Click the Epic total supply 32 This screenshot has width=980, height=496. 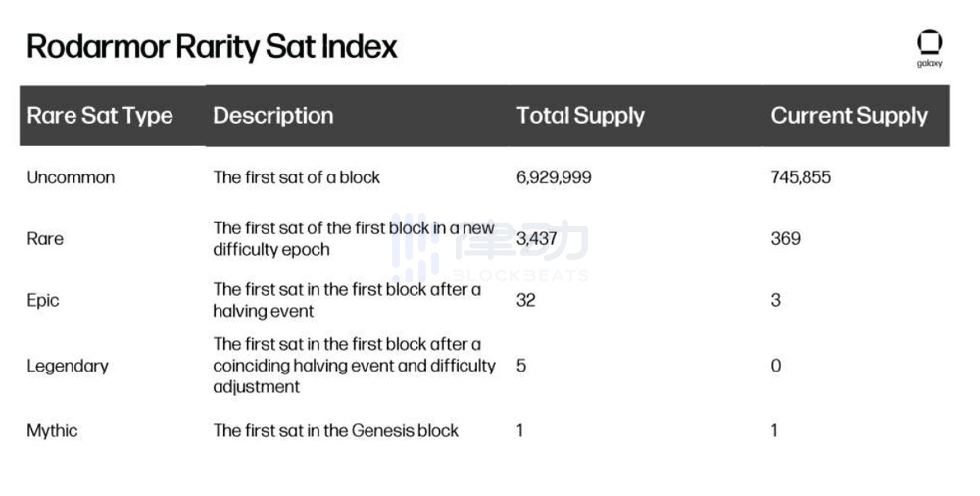[526, 300]
